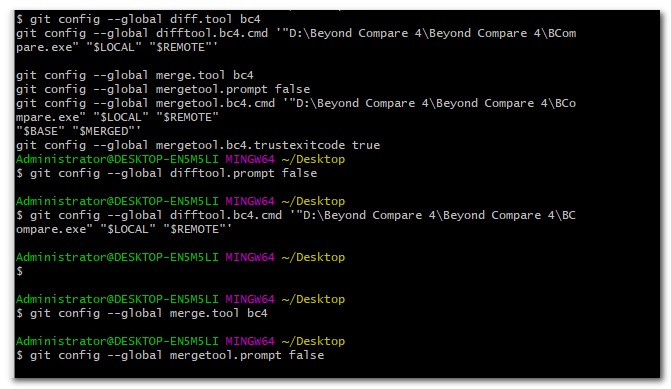Click the 'pare.exe "$LOCAL" "$REMOTE"' line
The height and width of the screenshot is (389, 671).
point(117,47)
